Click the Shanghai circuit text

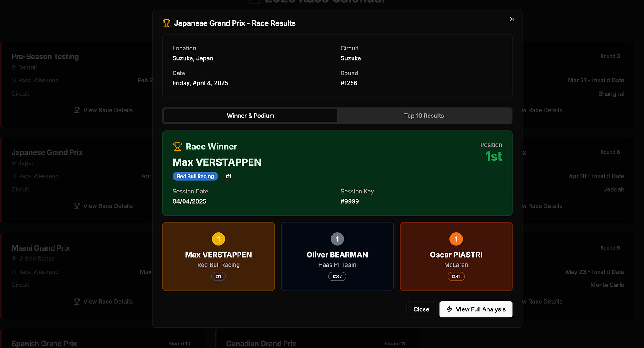tap(611, 94)
